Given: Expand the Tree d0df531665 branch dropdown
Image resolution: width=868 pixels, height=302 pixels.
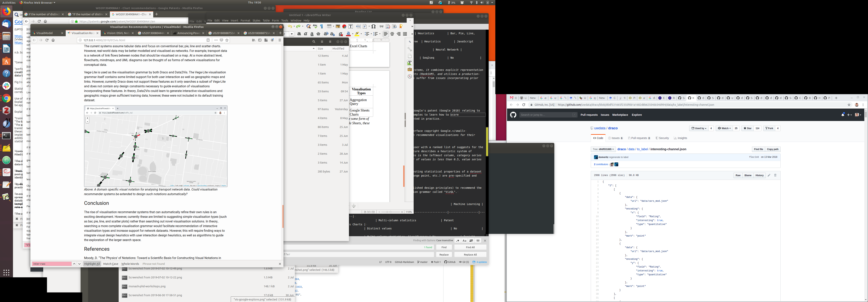Looking at the screenshot, I should click(x=603, y=149).
